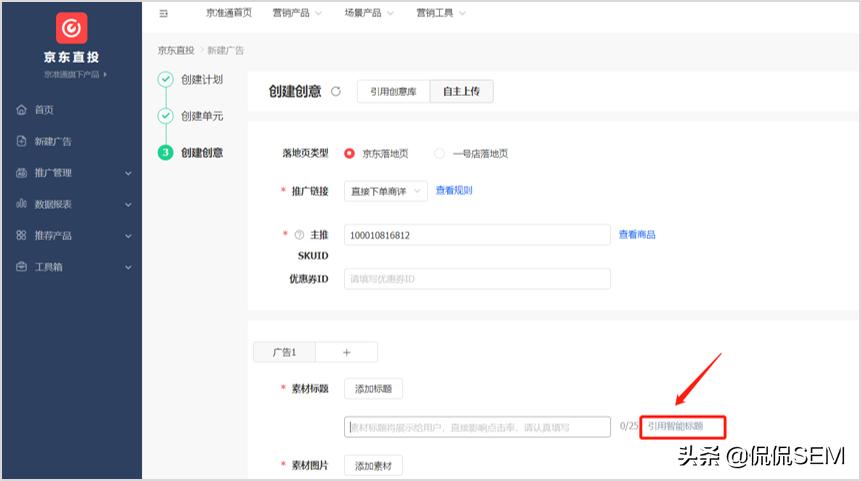This screenshot has width=861, height=481.
Task: Click the 首页 home icon in sidebar
Action: click(x=21, y=110)
